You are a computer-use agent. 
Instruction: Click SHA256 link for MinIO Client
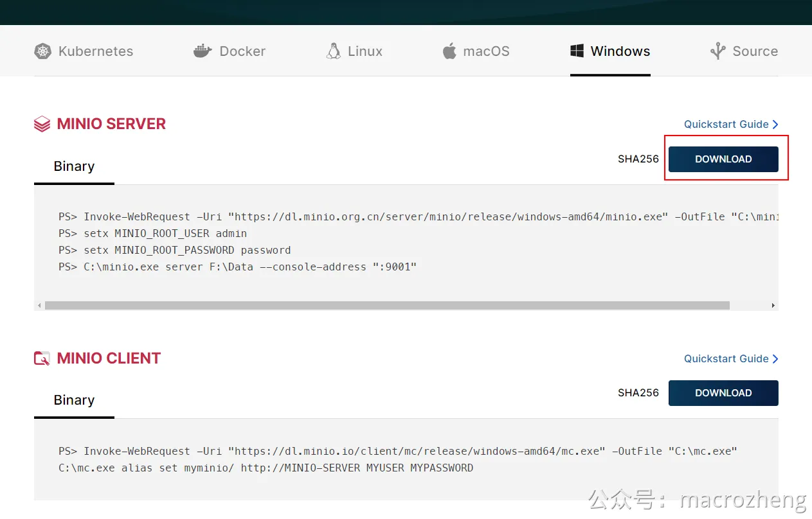(638, 393)
